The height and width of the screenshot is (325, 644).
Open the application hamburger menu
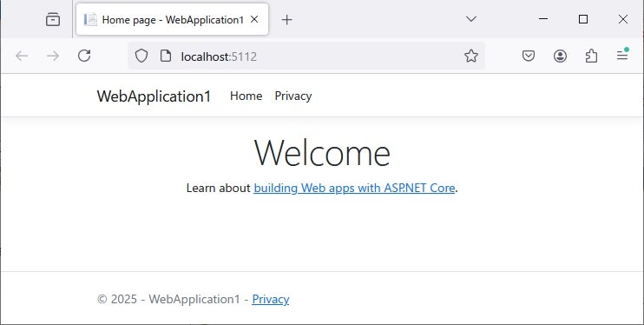point(622,55)
